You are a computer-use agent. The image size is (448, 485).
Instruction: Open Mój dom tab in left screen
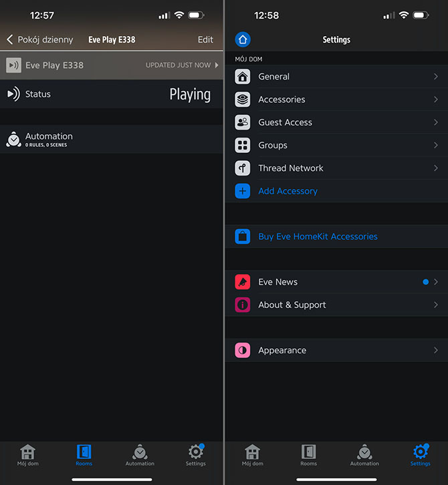pos(28,455)
